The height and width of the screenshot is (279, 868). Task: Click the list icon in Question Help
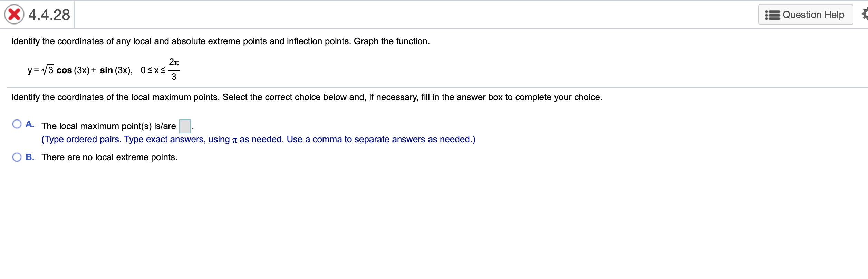point(772,15)
